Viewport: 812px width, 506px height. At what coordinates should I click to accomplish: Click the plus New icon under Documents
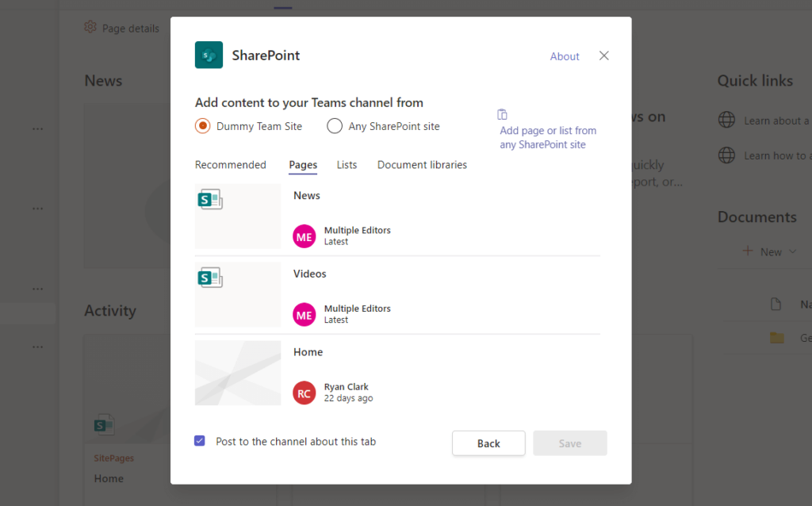point(748,251)
